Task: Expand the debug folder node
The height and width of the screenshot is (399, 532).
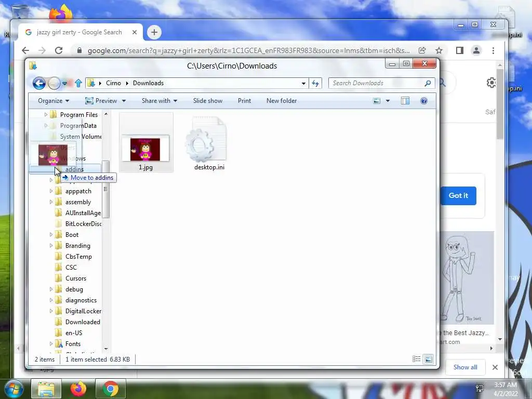Action: click(51, 289)
